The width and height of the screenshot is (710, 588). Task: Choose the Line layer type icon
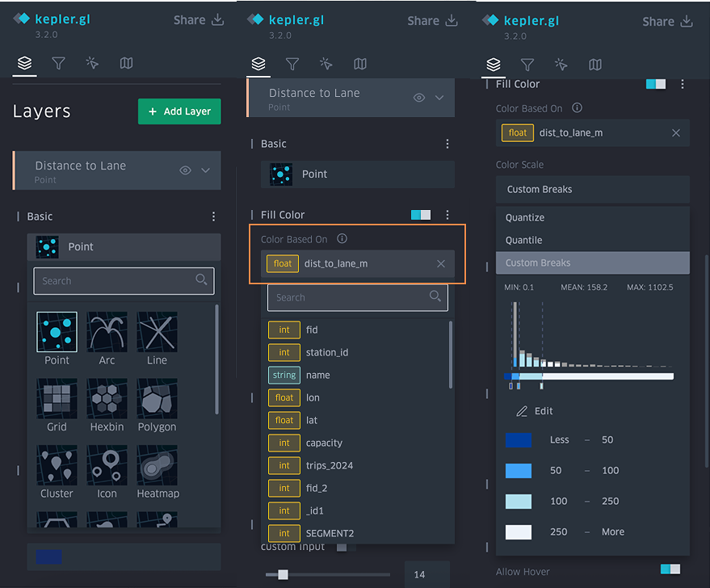pos(157,332)
